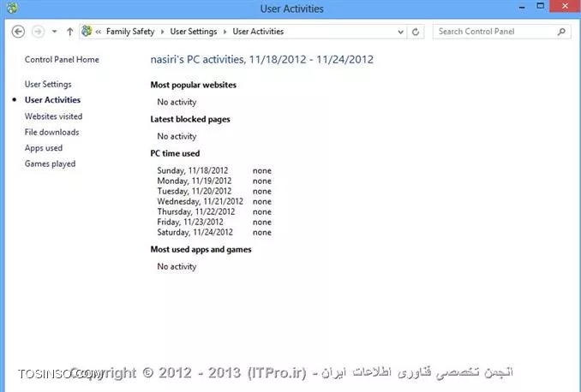The image size is (581, 392).
Task: Maximize the User Activities window
Action: point(541,6)
